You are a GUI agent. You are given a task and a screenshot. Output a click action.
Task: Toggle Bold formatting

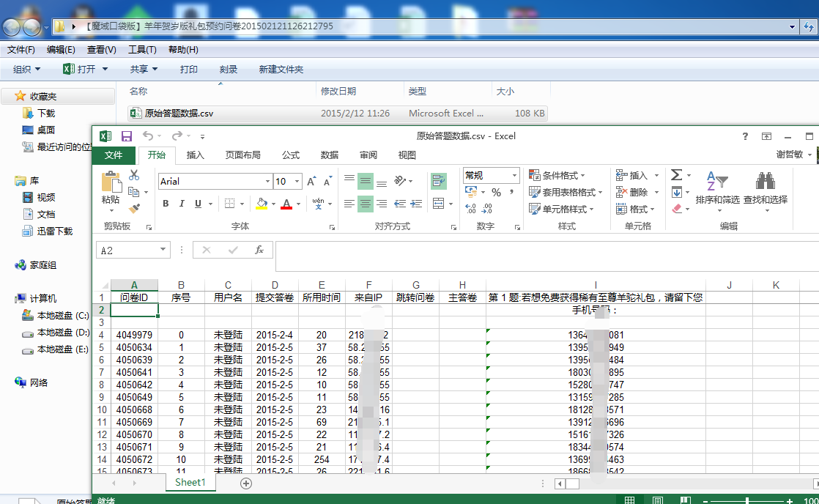[166, 204]
